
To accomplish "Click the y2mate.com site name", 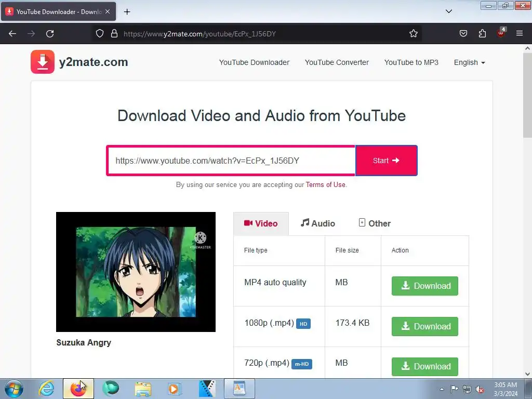I will [94, 62].
